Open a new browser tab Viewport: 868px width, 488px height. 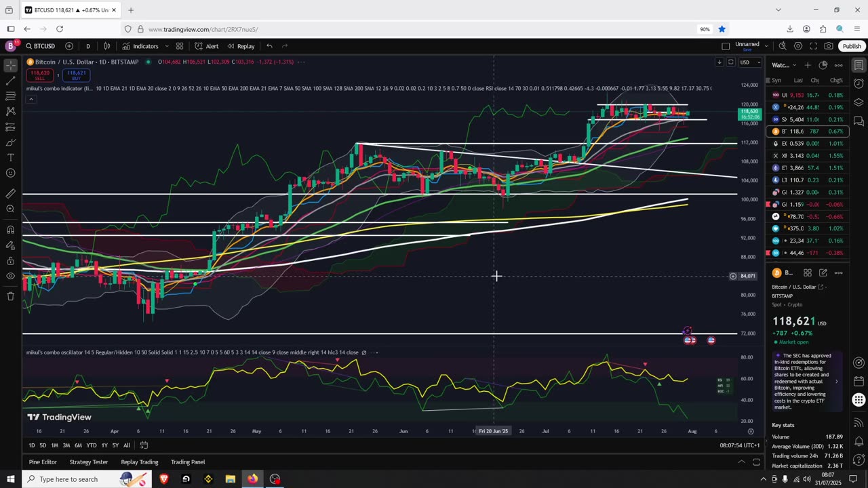131,10
